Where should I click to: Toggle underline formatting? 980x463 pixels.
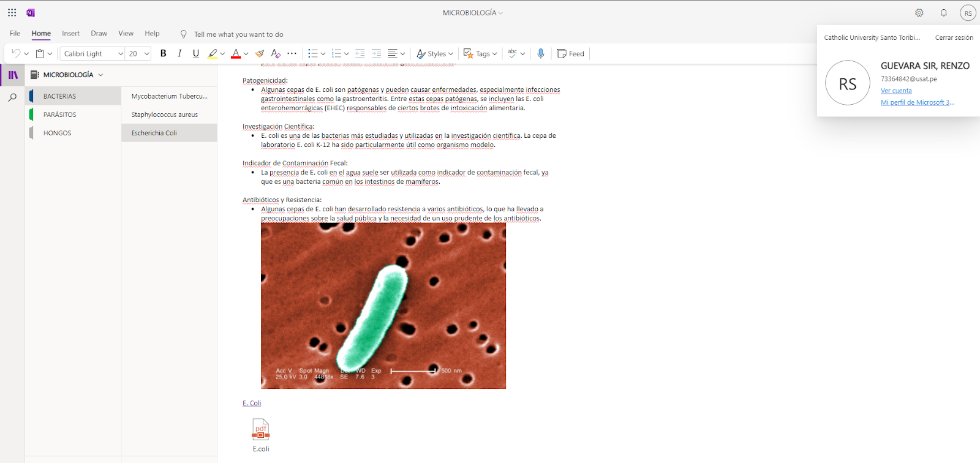point(196,53)
